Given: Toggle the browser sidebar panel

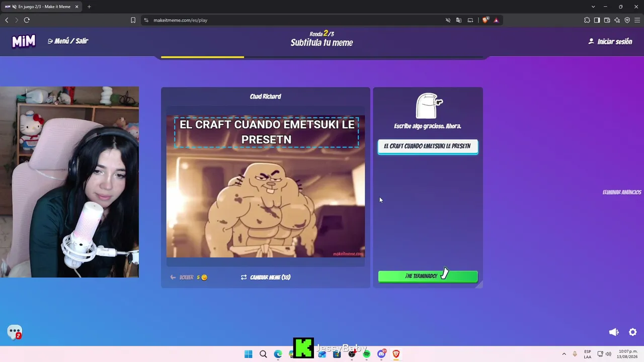Looking at the screenshot, I should pyautogui.click(x=597, y=20).
